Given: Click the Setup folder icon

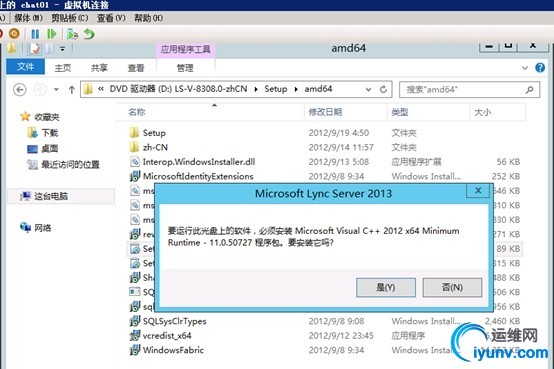Looking at the screenshot, I should pos(134,133).
